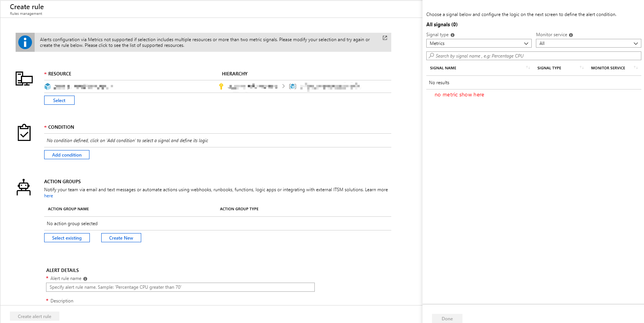Click the search magnifier icon
This screenshot has height=323, width=644.
coord(431,56)
